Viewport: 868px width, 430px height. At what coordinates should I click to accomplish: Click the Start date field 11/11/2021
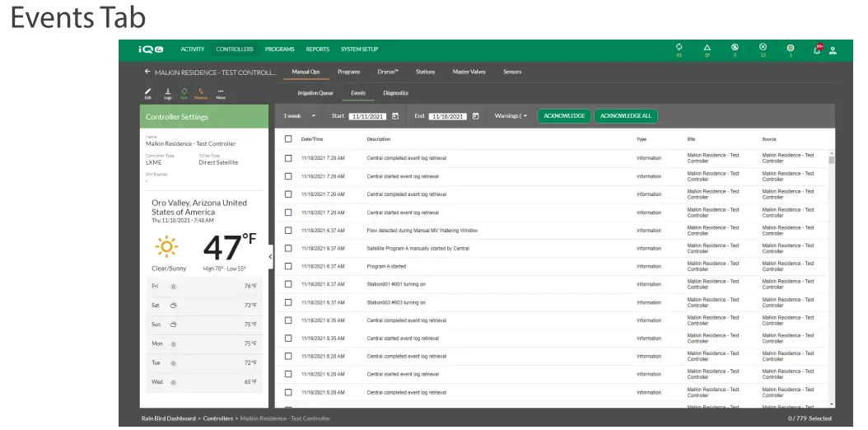[x=369, y=117]
